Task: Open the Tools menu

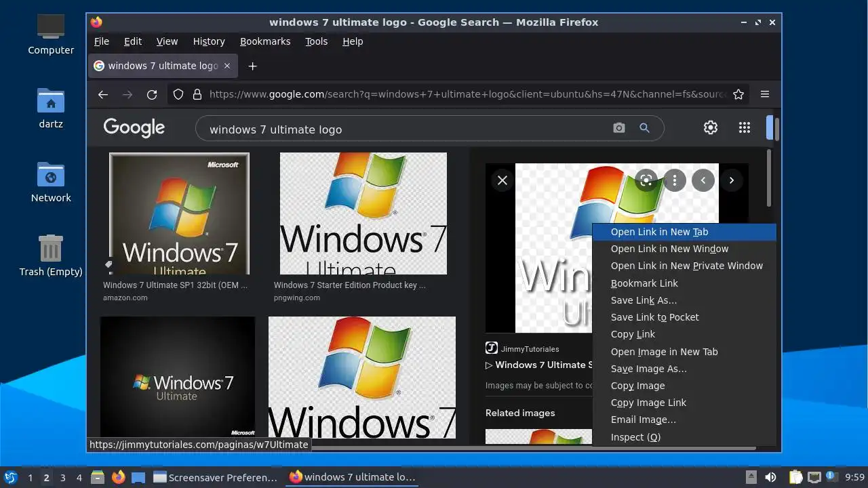Action: 316,41
